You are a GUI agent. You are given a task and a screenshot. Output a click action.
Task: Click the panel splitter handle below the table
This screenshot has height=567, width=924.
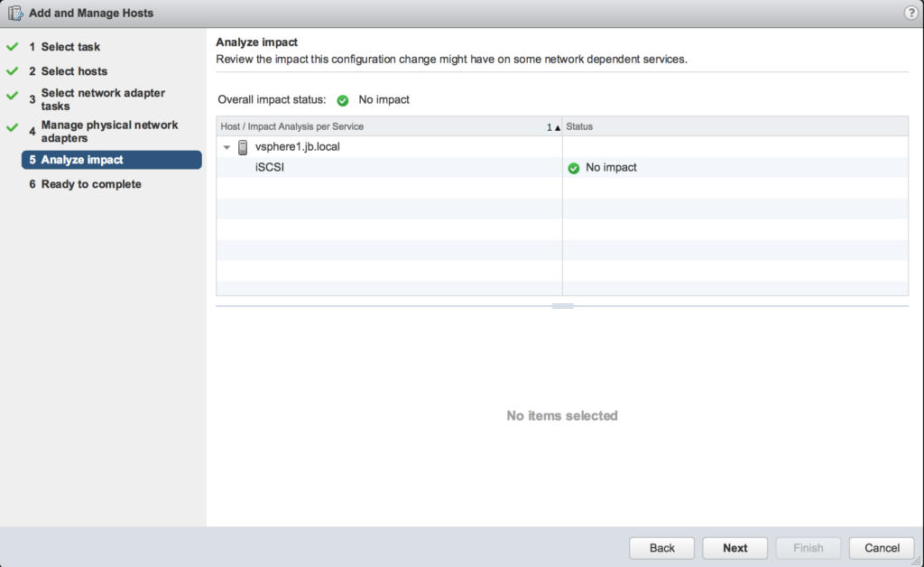563,306
